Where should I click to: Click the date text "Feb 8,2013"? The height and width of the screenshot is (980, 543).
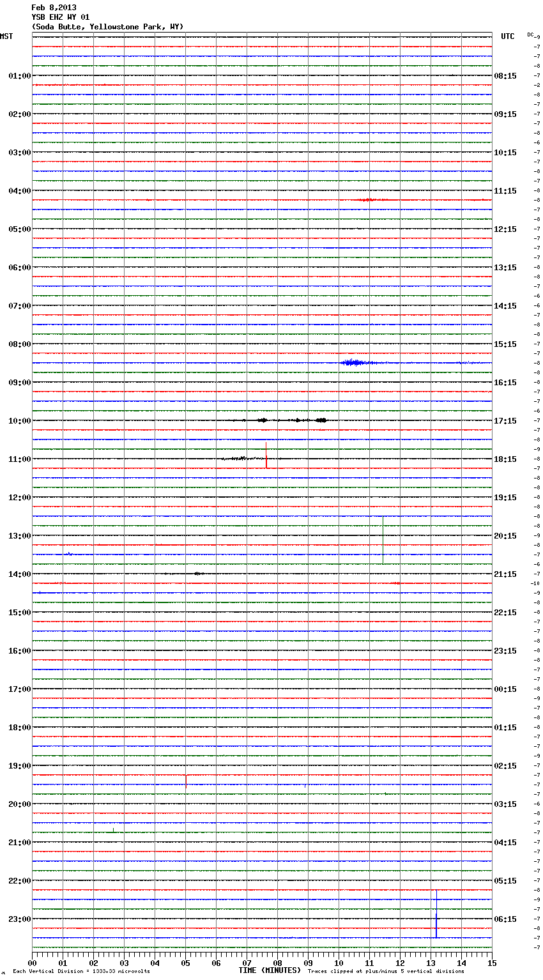[54, 8]
